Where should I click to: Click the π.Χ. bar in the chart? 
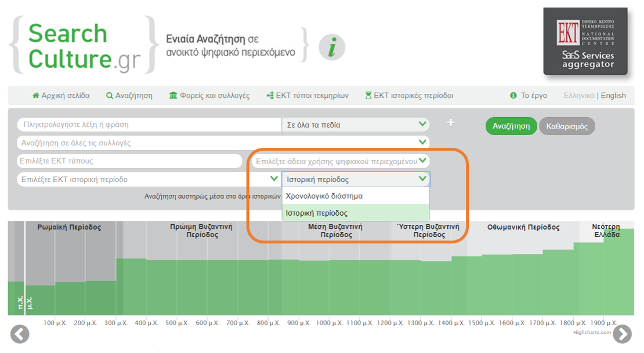click(16, 299)
